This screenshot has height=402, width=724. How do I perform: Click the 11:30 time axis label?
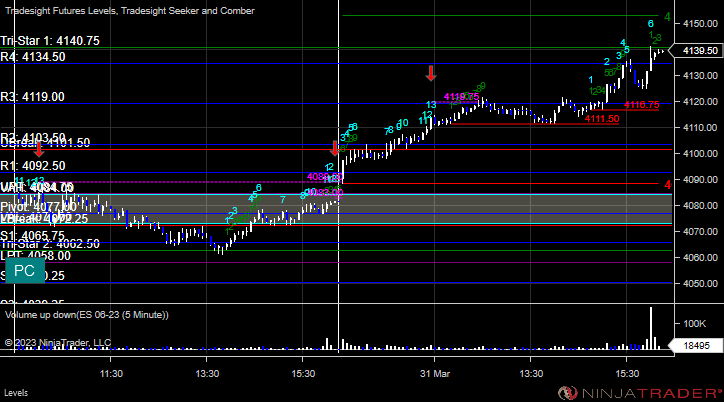111,373
